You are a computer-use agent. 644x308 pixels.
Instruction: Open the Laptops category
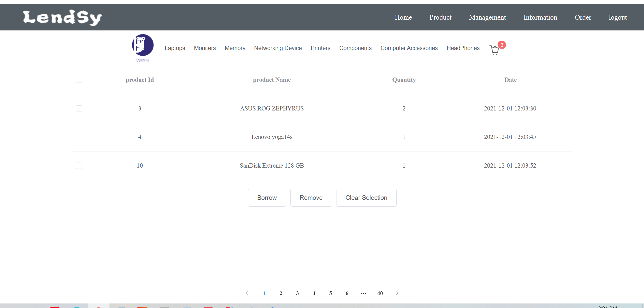click(175, 48)
